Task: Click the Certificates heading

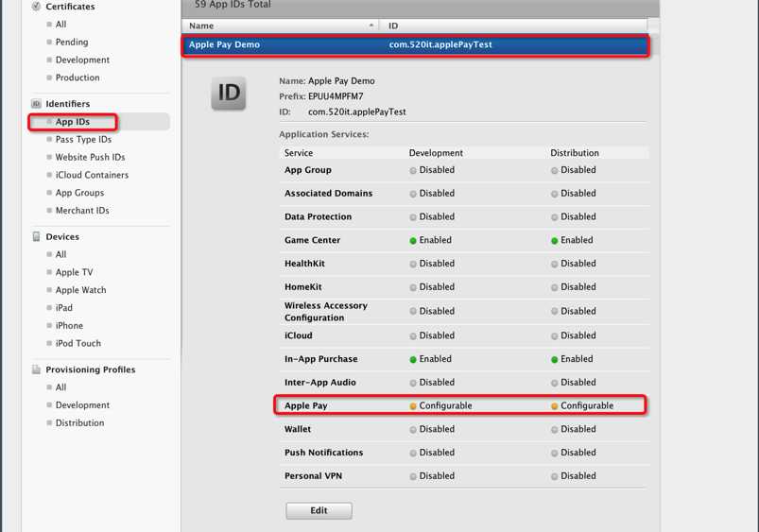Action: 70,7
